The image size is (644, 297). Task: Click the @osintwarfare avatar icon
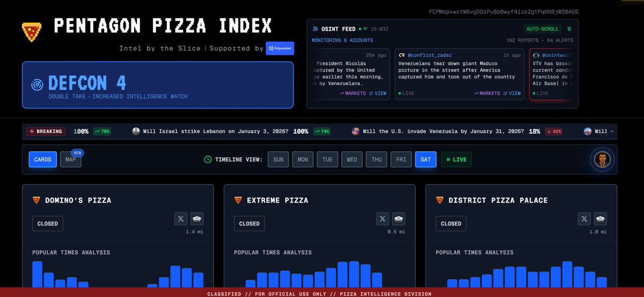click(536, 55)
